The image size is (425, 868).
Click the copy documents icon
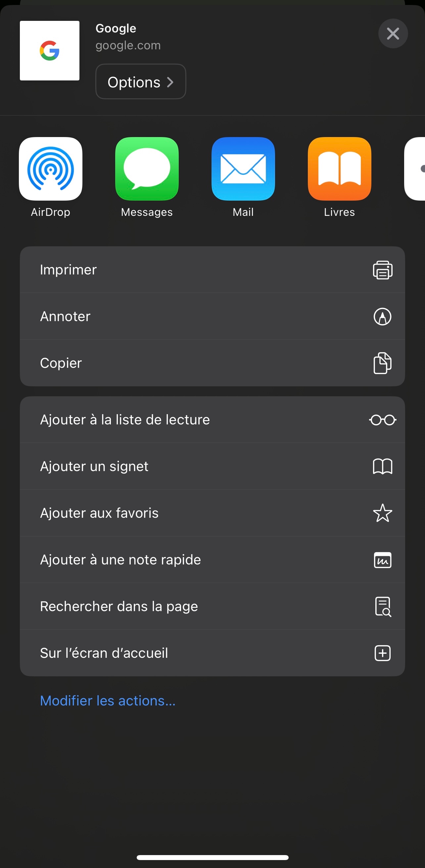382,363
